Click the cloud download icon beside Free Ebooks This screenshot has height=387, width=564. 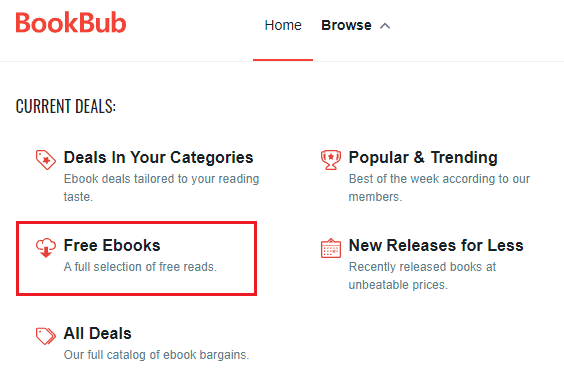tap(46, 248)
